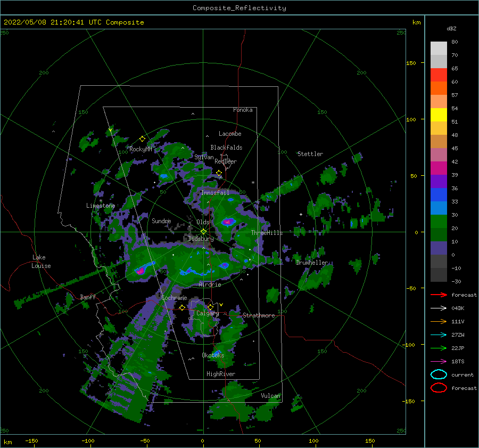Image resolution: width=479 pixels, height=448 pixels.
Task: Click the ThreeHills label
Action: [x=267, y=233]
